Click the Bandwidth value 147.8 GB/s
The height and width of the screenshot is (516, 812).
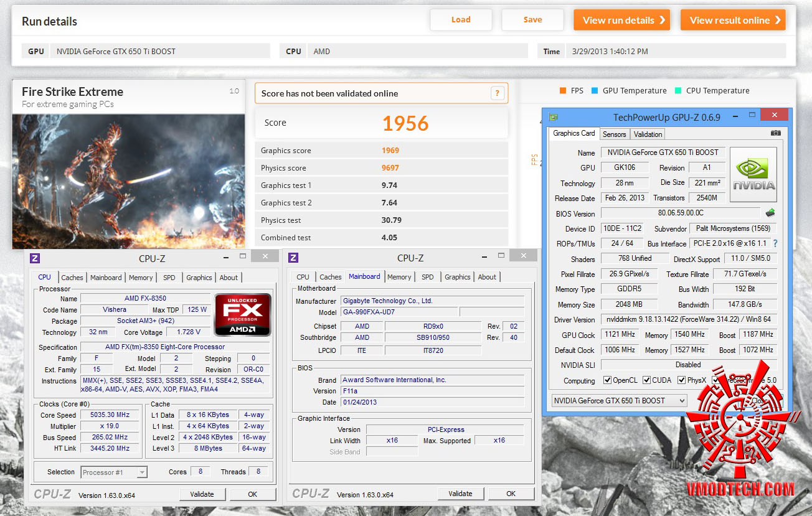[x=745, y=304]
